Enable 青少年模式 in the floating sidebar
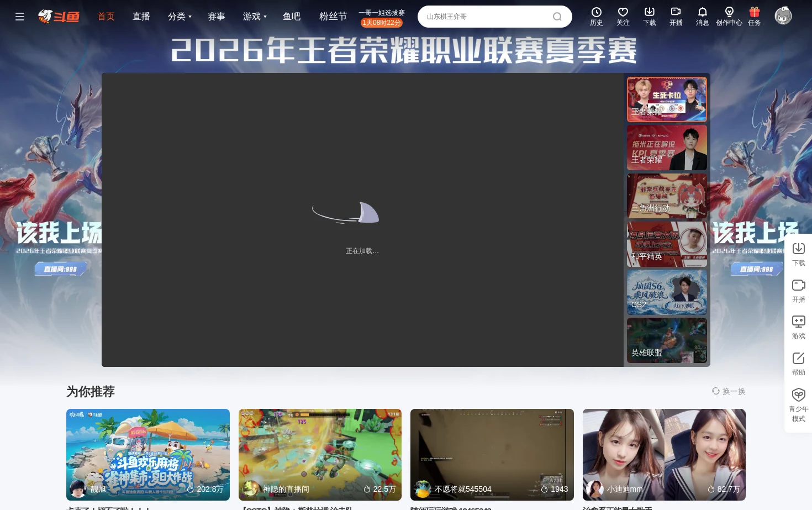This screenshot has width=812, height=510. [799, 405]
